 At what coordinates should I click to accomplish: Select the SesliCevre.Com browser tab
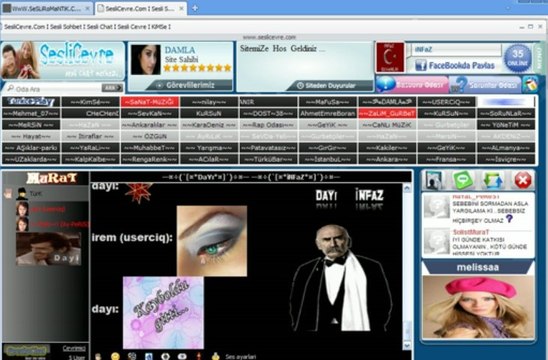[140, 9]
